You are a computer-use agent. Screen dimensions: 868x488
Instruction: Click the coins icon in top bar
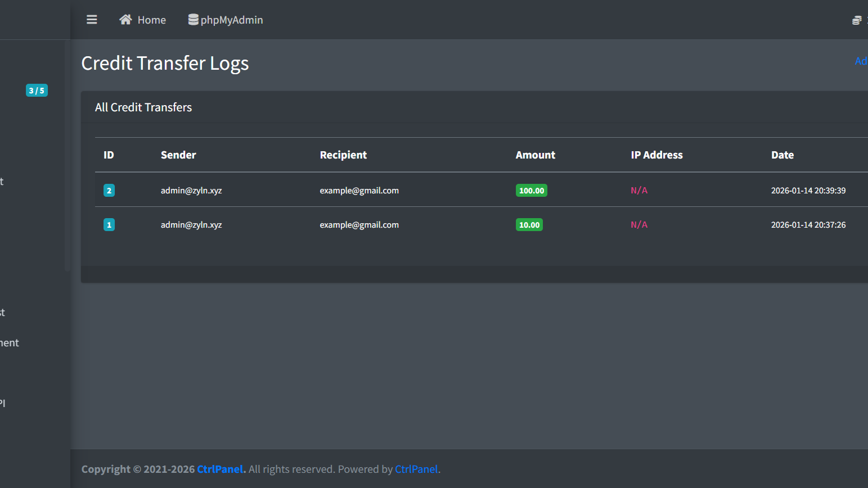coord(857,20)
